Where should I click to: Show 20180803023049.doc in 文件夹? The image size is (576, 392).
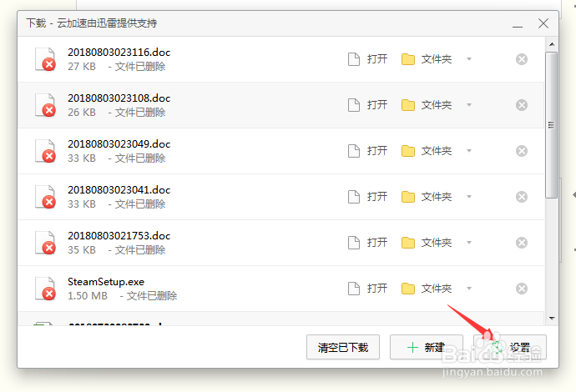[x=427, y=151]
